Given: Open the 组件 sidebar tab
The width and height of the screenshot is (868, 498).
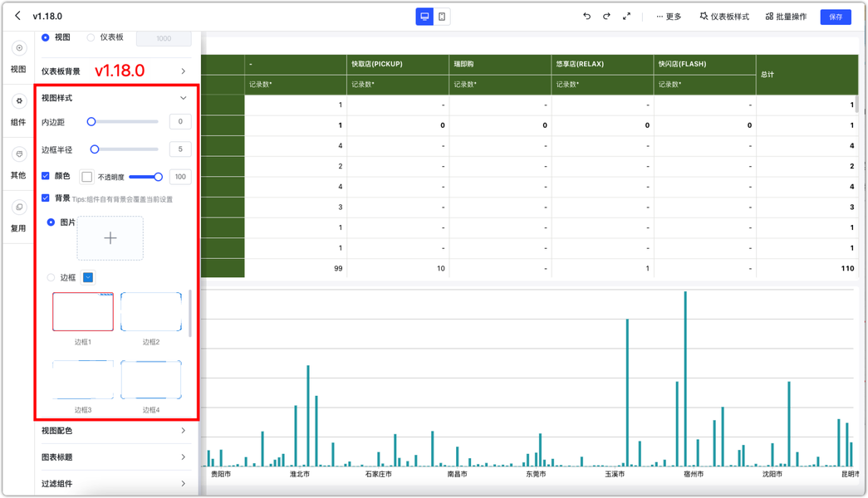Looking at the screenshot, I should 18,110.
